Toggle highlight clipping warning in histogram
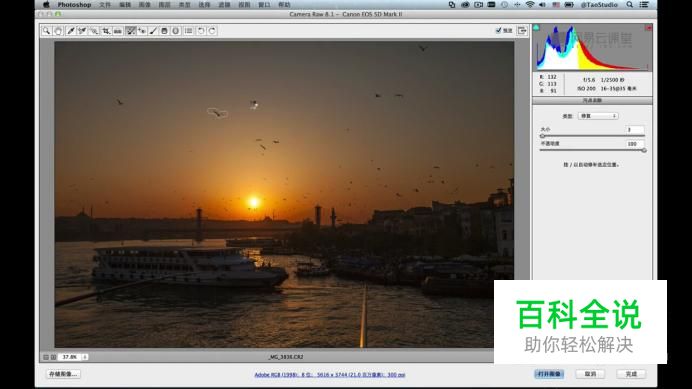 point(648,28)
